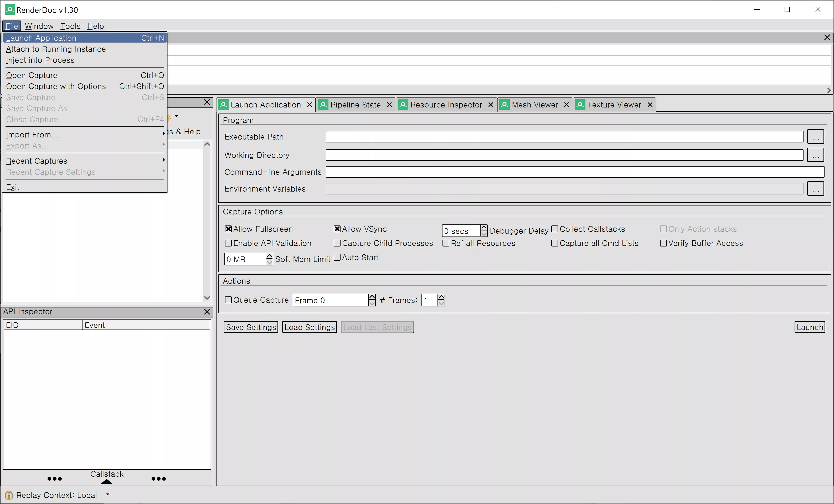
Task: Expand Recent Captures submenu
Action: click(85, 161)
